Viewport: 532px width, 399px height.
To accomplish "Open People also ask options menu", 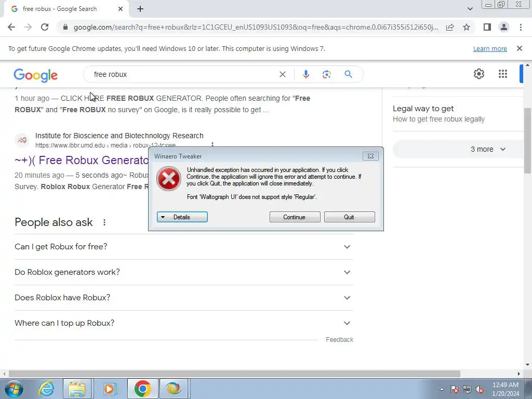I will pos(104,222).
